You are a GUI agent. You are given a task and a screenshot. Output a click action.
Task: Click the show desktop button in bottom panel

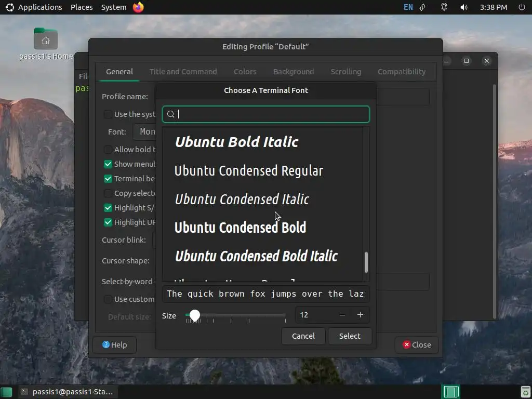(6, 392)
